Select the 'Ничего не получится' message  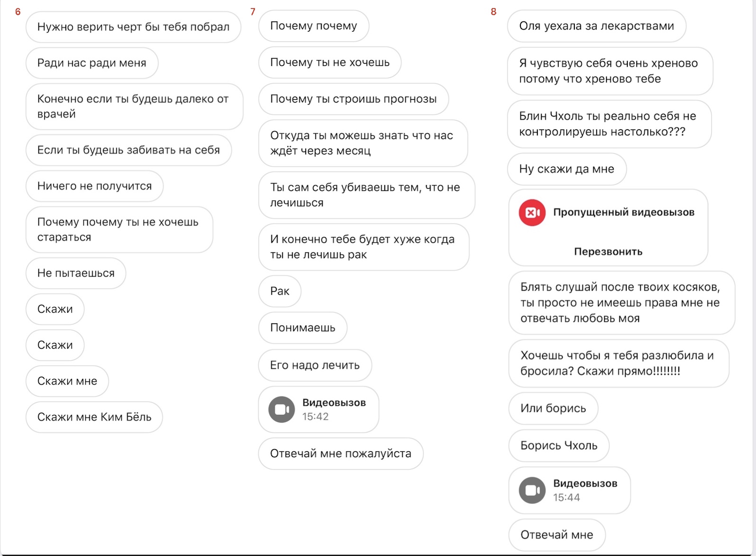coord(95,186)
